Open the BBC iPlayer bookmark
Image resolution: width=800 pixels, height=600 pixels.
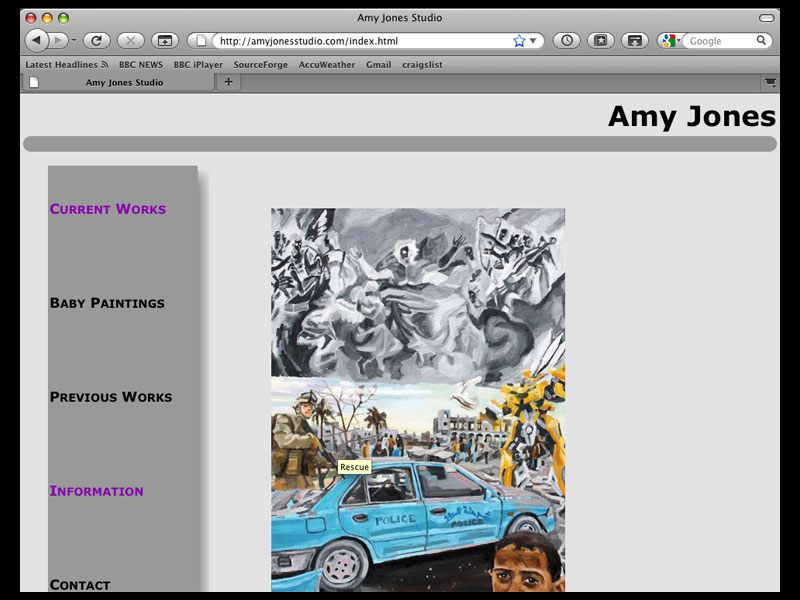pos(198,65)
